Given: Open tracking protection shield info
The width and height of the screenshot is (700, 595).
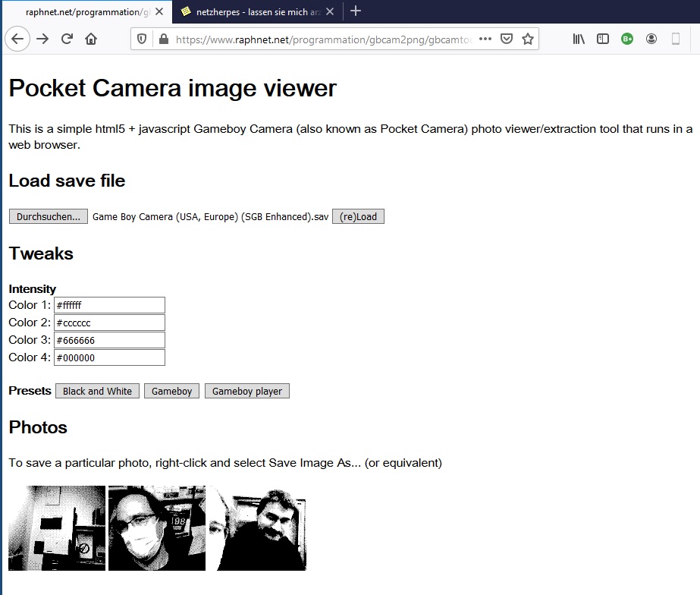Looking at the screenshot, I should tap(142, 39).
